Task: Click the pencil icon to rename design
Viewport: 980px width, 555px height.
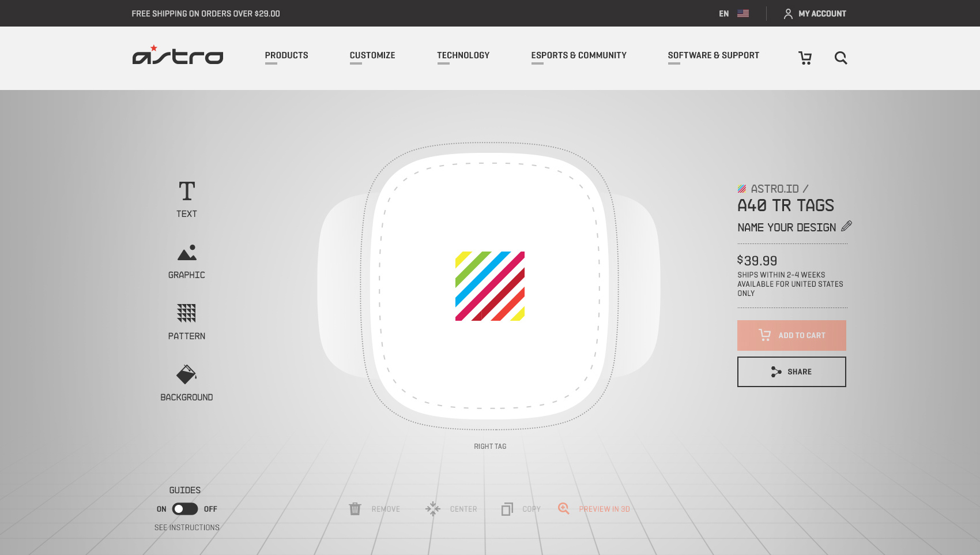Action: tap(846, 226)
